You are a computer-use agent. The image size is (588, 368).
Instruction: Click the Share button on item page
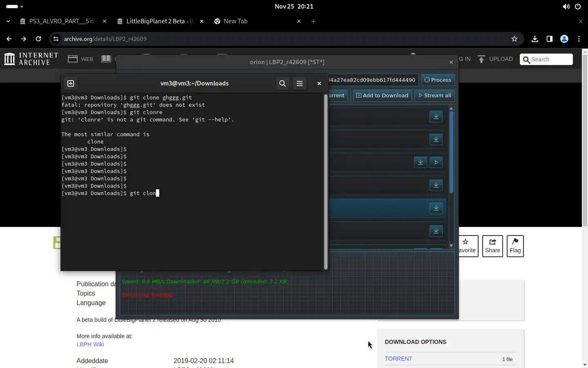[x=493, y=246]
